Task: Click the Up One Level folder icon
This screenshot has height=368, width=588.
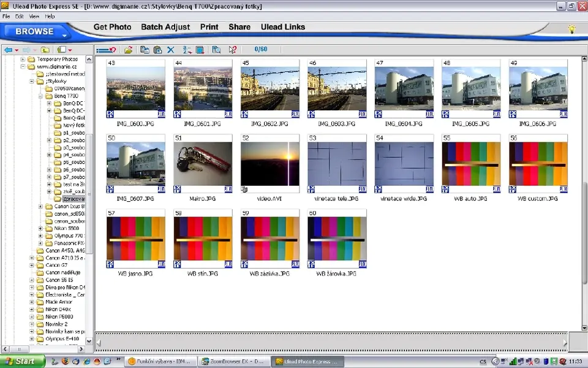Action: coord(45,50)
